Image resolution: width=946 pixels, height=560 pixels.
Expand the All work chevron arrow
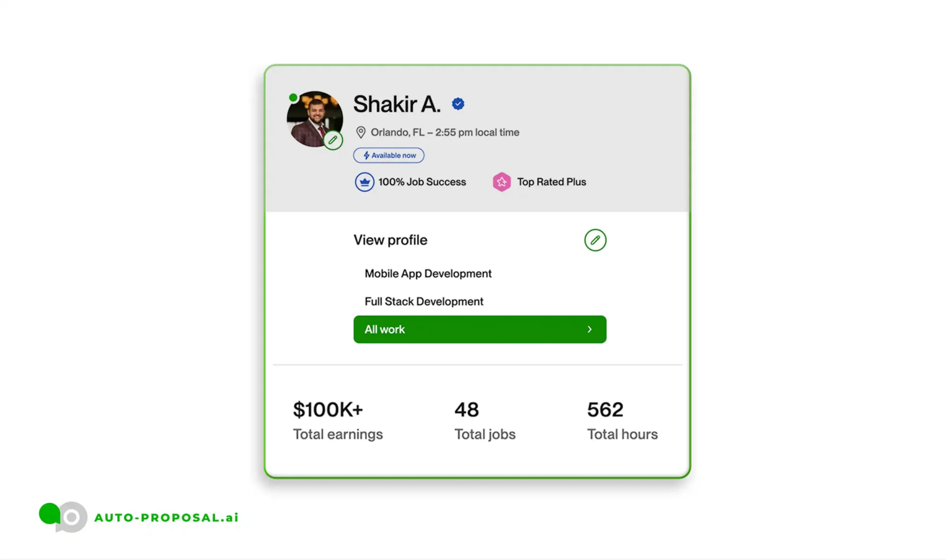pyautogui.click(x=589, y=329)
